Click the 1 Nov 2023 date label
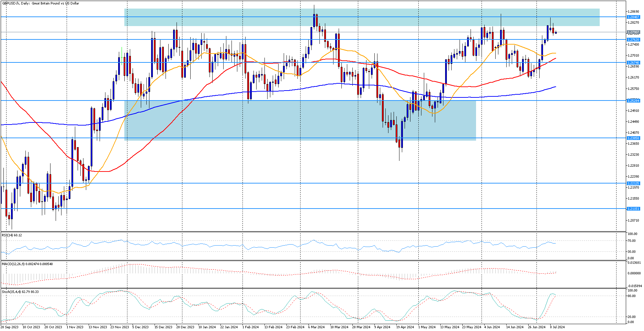644x331 pixels. [75, 327]
